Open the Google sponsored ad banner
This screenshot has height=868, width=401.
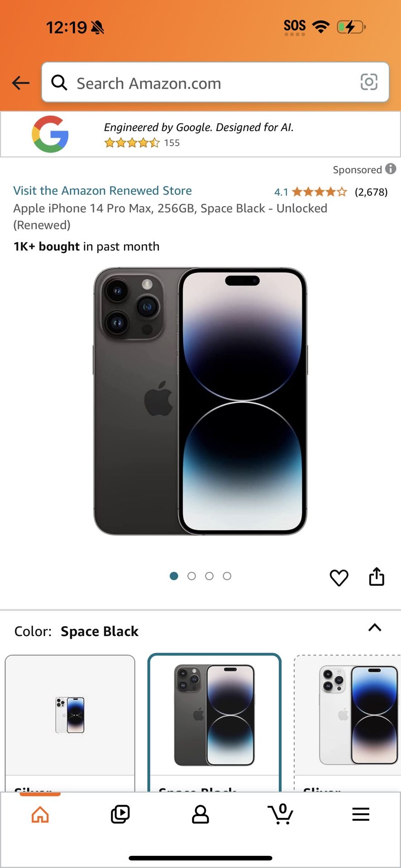200,134
